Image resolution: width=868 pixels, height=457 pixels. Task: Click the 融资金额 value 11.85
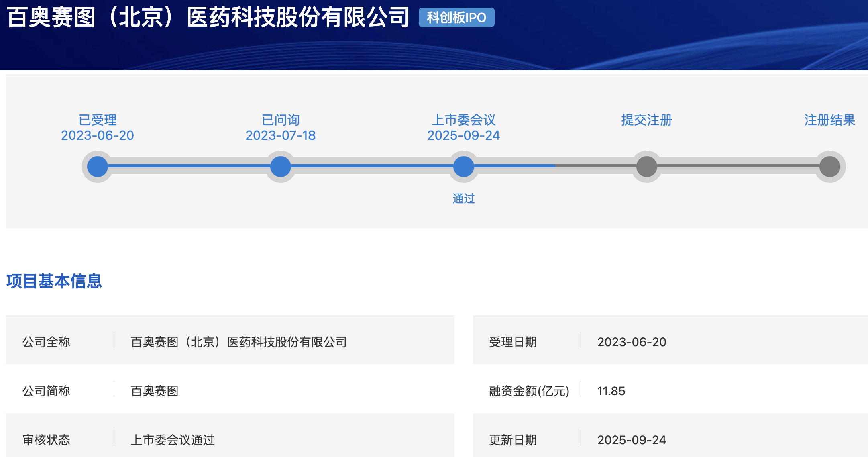(x=612, y=390)
